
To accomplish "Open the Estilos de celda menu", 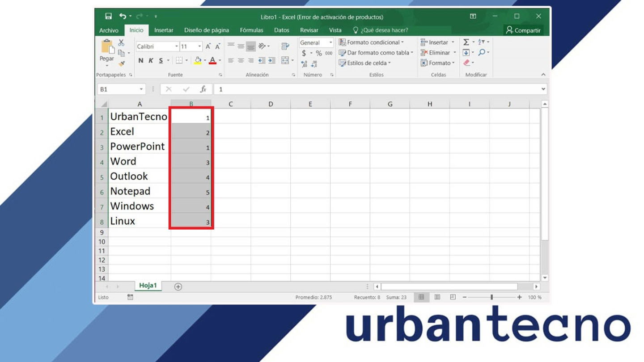I will point(365,63).
